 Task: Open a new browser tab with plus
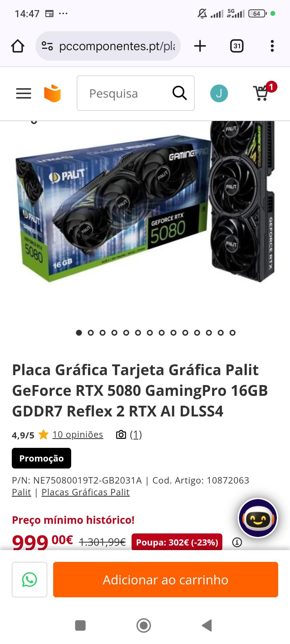[200, 46]
